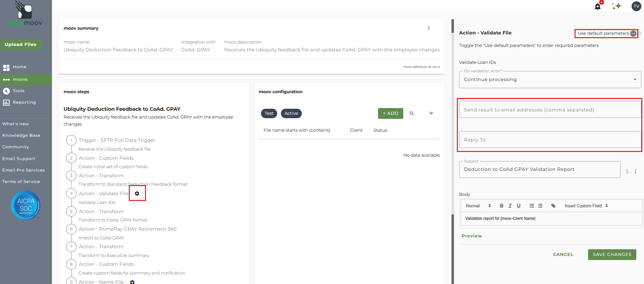The width and height of the screenshot is (644, 284).
Task: Open moov summary three-dot menu
Action: 429,28
